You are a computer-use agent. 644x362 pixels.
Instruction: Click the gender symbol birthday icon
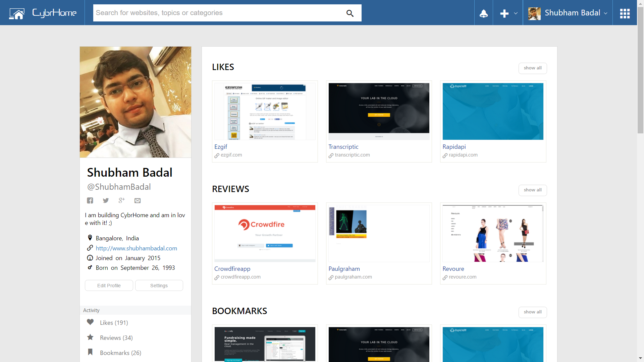click(x=90, y=267)
